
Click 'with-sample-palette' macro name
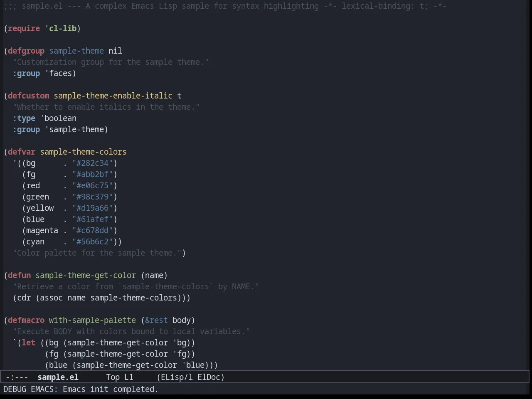coord(92,320)
